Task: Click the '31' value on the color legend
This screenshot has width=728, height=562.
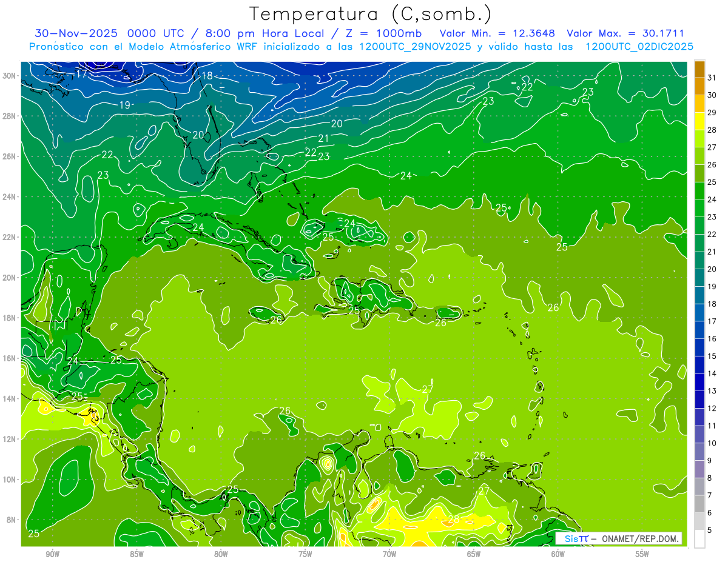Action: 712,78
